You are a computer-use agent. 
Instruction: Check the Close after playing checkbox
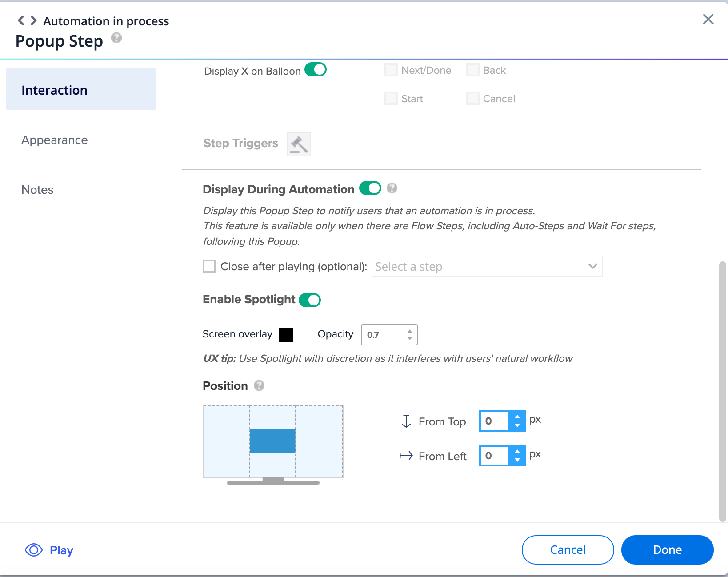209,266
